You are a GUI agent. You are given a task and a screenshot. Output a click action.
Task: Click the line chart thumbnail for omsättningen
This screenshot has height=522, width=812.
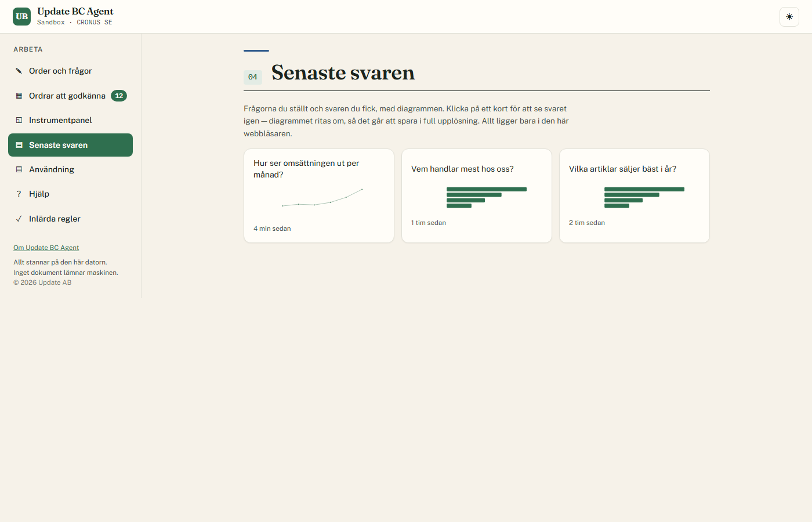pyautogui.click(x=322, y=198)
